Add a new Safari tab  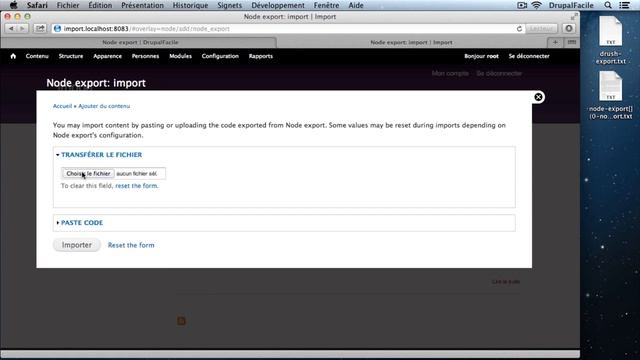[555, 42]
